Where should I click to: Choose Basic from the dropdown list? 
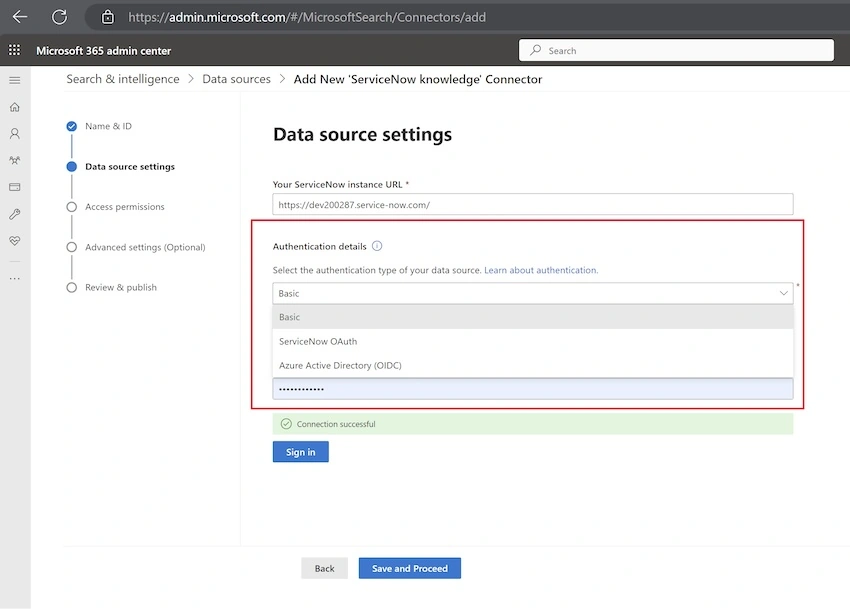(532, 317)
